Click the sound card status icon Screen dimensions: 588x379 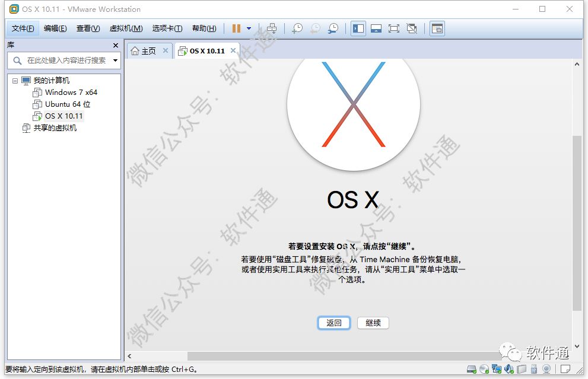509,370
